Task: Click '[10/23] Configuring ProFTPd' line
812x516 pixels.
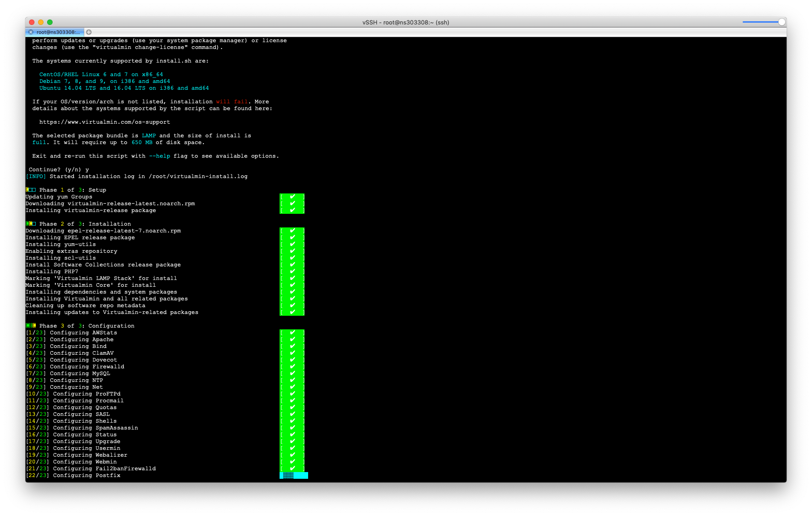Action: [73, 394]
